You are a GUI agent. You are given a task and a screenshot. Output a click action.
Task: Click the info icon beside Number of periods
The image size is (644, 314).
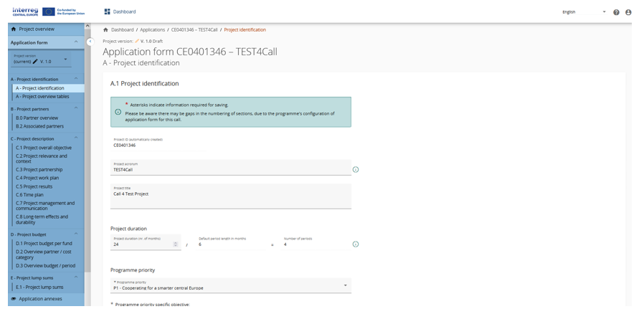[x=356, y=244]
